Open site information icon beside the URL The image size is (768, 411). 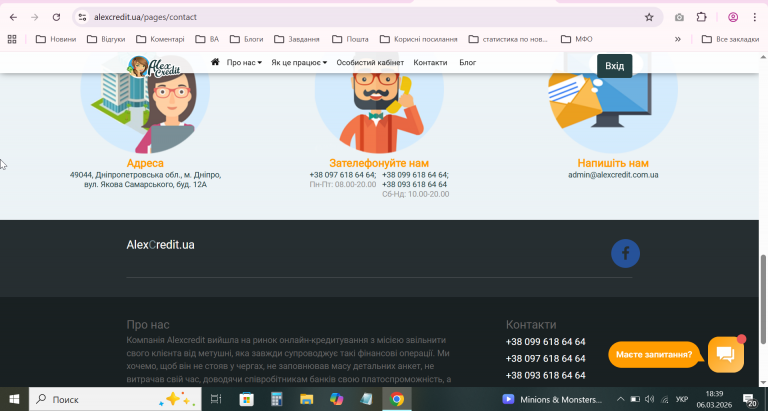pyautogui.click(x=82, y=17)
